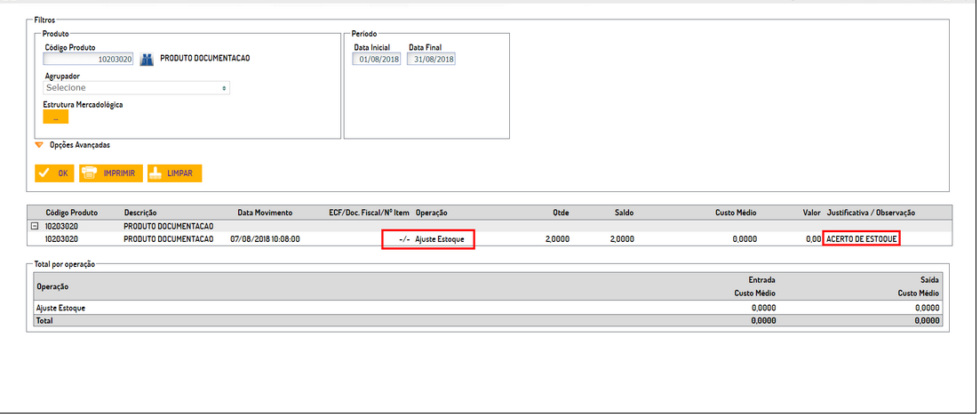Open the Agrupador Selecione dropdown

[136, 88]
